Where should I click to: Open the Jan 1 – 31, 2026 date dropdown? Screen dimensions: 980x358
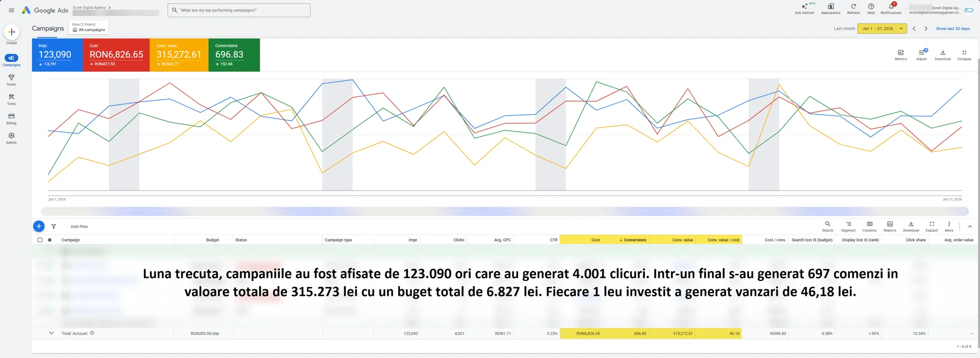[x=881, y=29]
